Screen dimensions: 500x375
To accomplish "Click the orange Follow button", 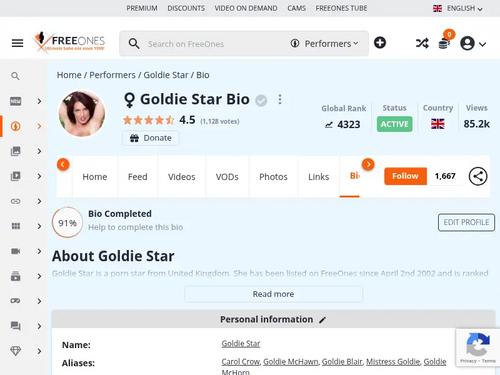I will coord(405,176).
